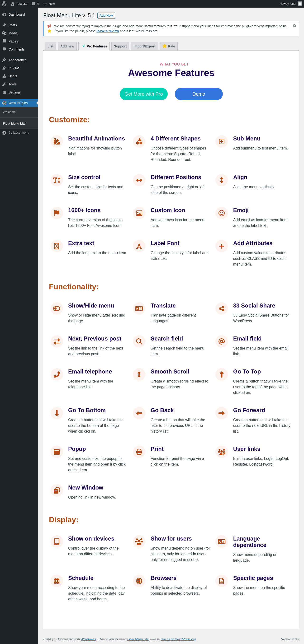Click the Print feature printer icon
Image resolution: width=304 pixels, height=644 pixels.
coord(139,452)
